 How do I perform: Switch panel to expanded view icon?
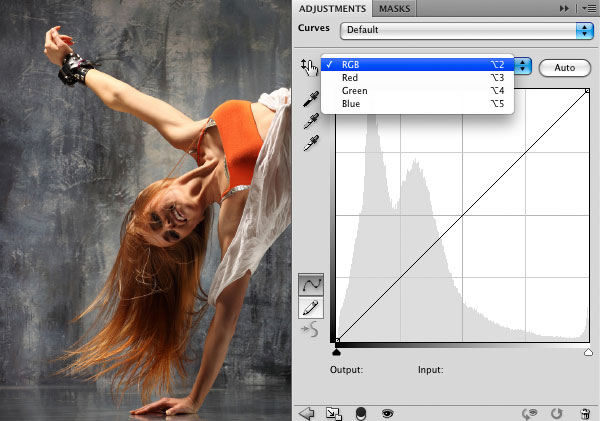pyautogui.click(x=333, y=413)
